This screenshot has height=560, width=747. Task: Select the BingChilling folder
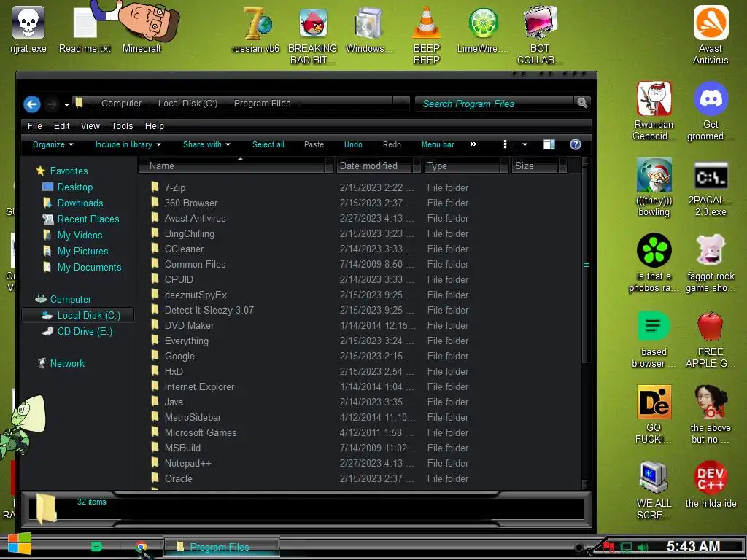[189, 233]
